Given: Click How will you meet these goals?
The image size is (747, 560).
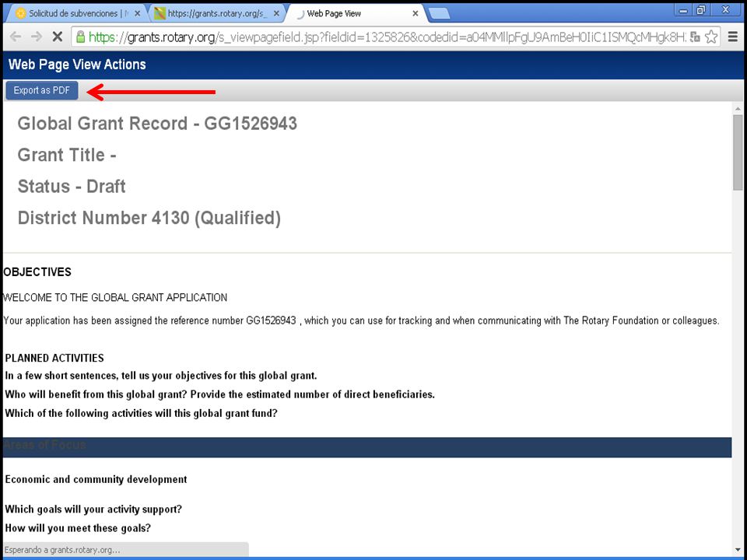Looking at the screenshot, I should click(x=78, y=528).
